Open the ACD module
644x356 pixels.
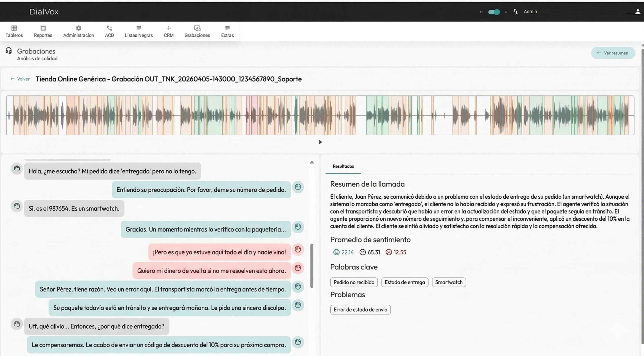coord(109,31)
